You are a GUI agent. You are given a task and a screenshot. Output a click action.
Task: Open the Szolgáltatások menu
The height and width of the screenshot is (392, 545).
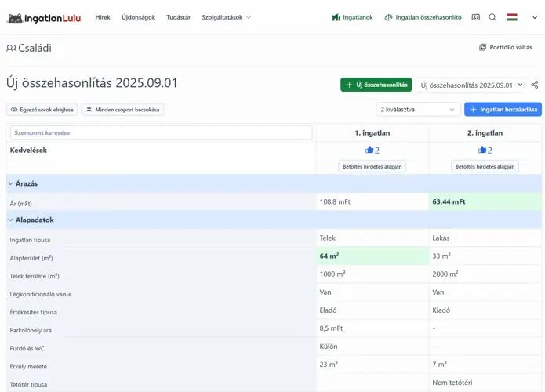tap(226, 17)
